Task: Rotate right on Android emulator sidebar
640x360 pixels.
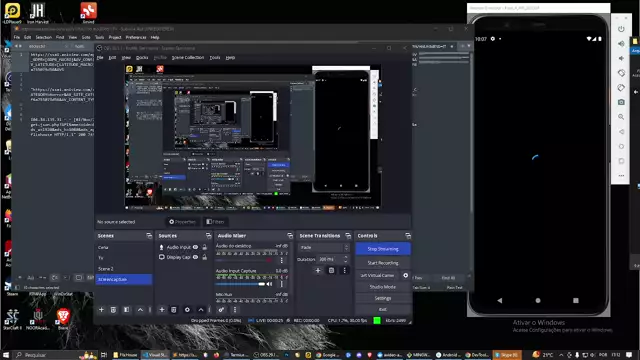Action: [621, 88]
